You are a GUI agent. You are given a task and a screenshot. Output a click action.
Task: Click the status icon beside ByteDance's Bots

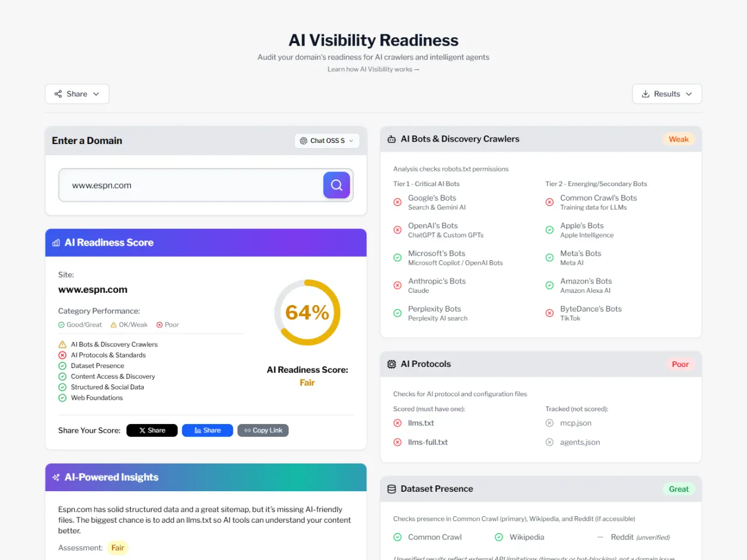550,313
